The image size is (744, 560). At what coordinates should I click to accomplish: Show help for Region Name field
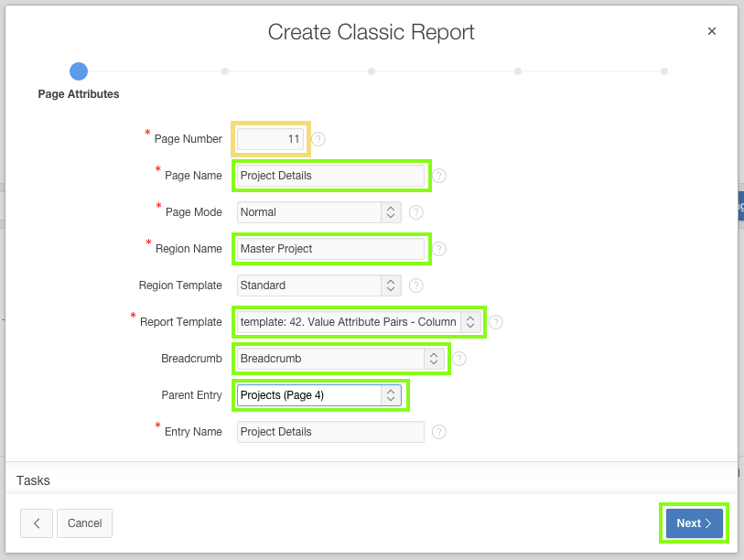tap(439, 249)
